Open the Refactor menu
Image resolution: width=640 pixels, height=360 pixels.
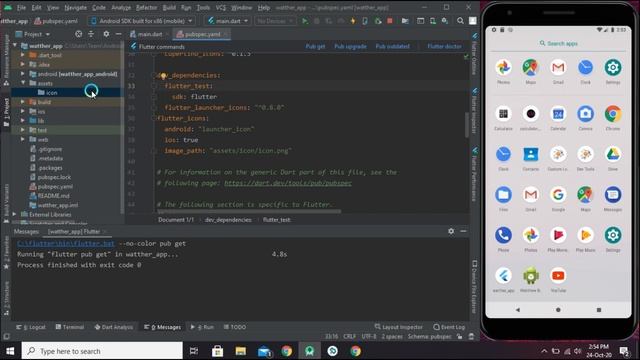146,8
